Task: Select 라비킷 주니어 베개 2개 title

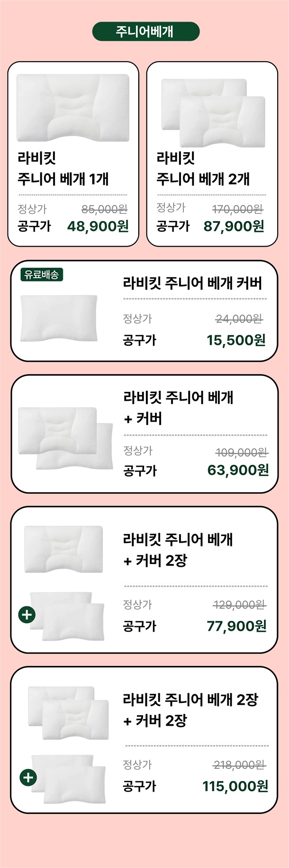Action: 203,168
